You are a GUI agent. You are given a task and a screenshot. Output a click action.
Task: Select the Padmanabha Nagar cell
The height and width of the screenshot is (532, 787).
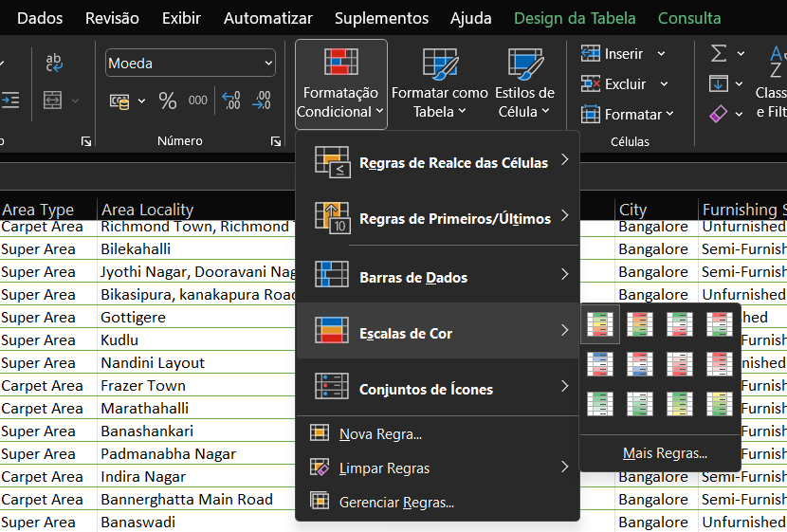pyautogui.click(x=197, y=453)
